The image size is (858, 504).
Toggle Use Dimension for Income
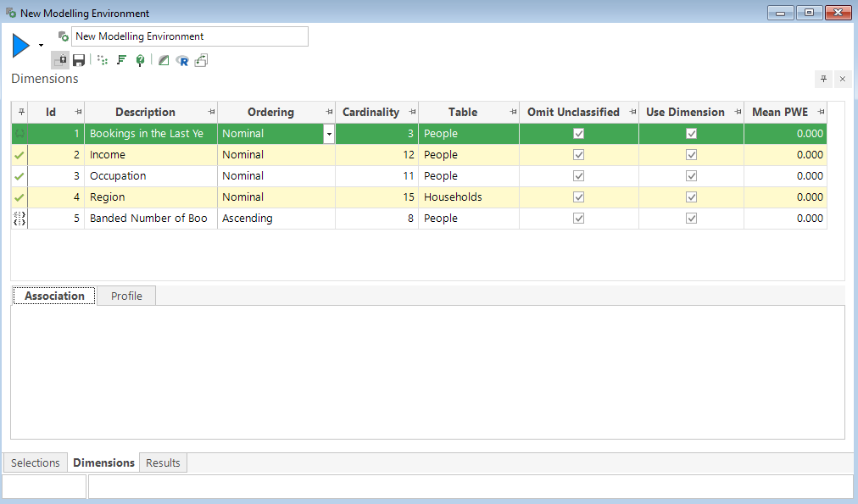(x=692, y=155)
